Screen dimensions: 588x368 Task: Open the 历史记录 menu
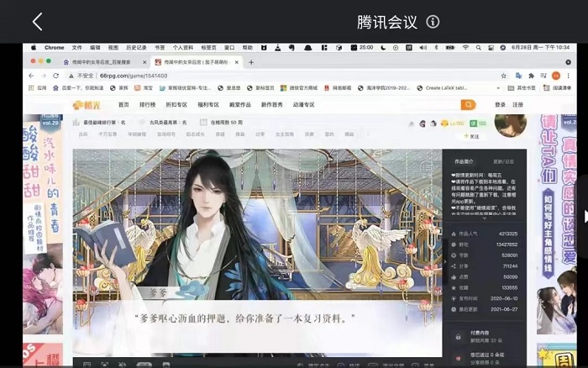[x=136, y=48]
